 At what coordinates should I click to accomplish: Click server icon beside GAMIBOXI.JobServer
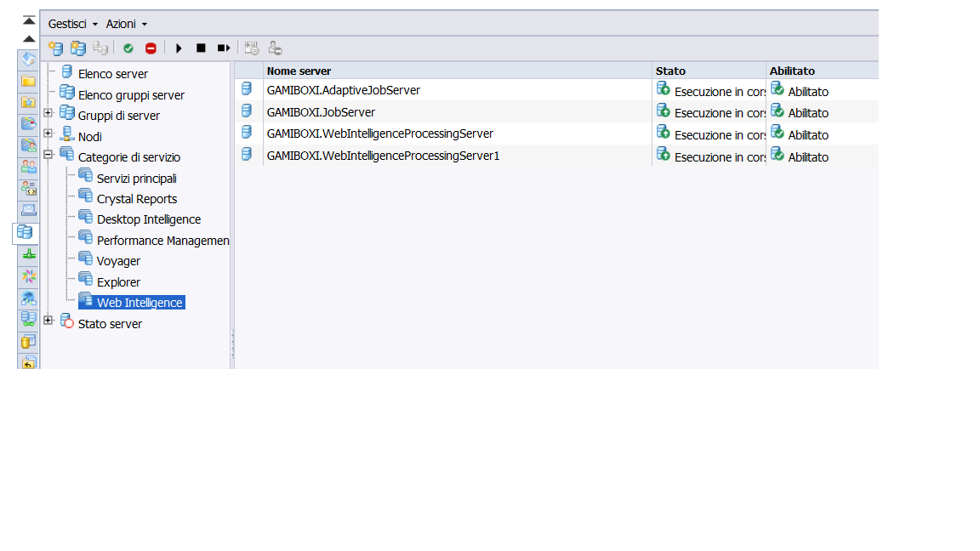247,111
